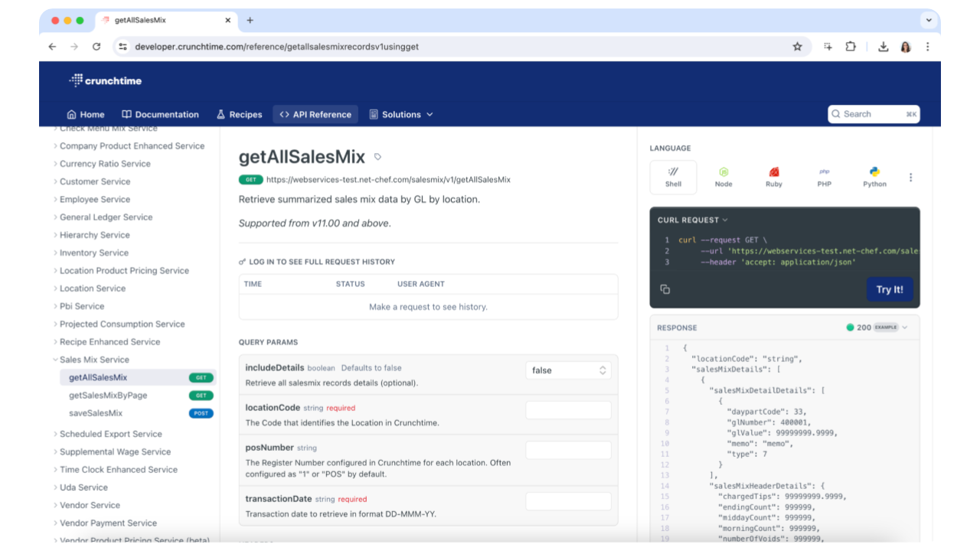Open the Solutions dropdown menu
This screenshot has height=551, width=980.
coord(401,114)
